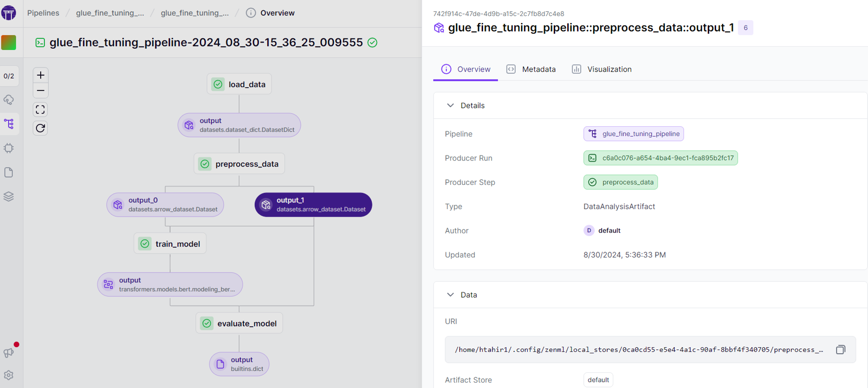Zoom out on the pipeline graph

(40, 91)
